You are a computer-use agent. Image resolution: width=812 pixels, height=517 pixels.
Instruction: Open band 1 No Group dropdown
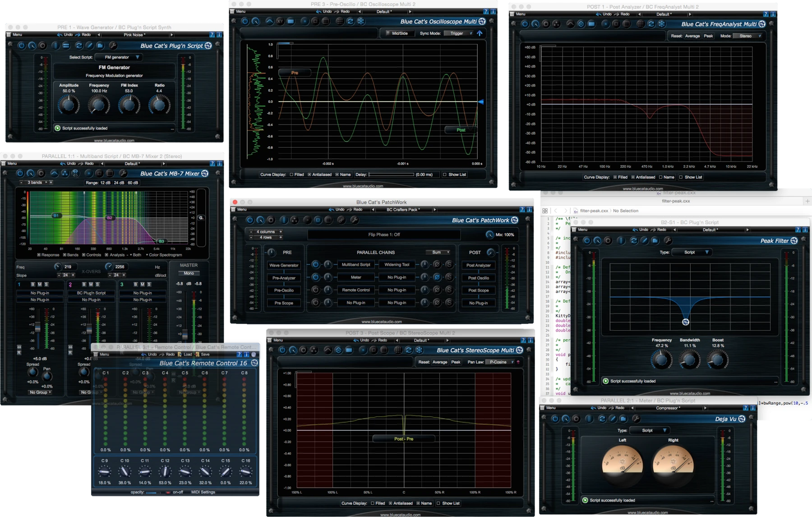point(40,392)
